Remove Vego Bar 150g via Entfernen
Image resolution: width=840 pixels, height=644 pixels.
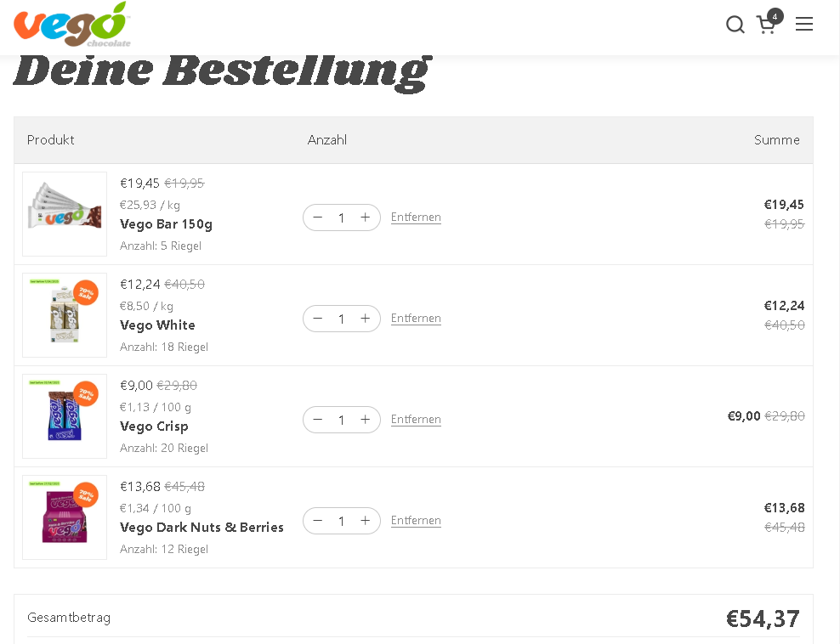[416, 217]
